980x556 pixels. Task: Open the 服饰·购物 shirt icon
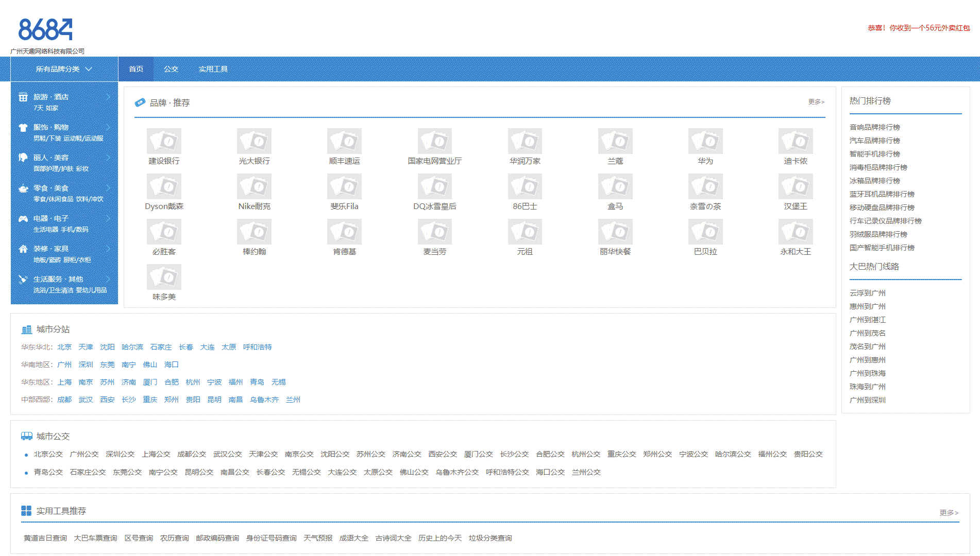[23, 127]
